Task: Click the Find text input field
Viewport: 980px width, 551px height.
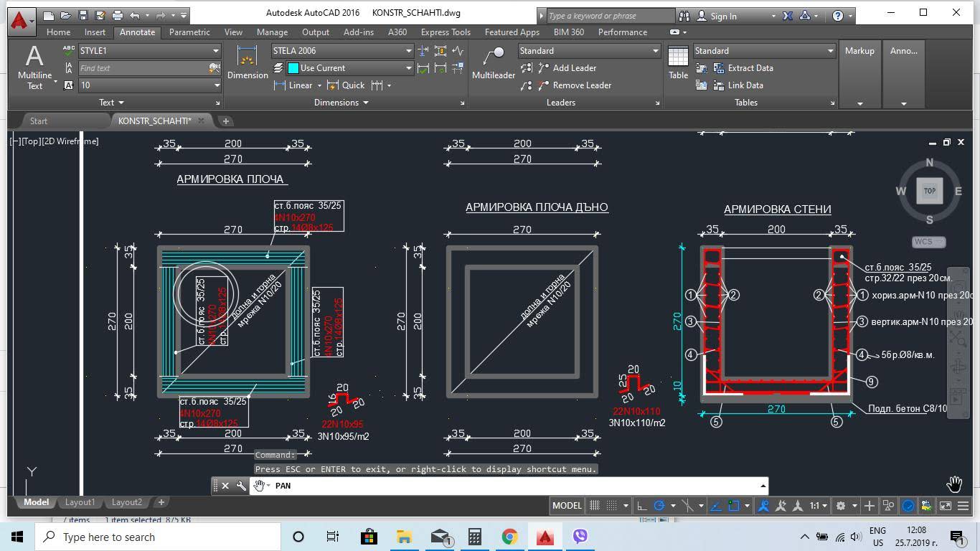Action: (142, 68)
